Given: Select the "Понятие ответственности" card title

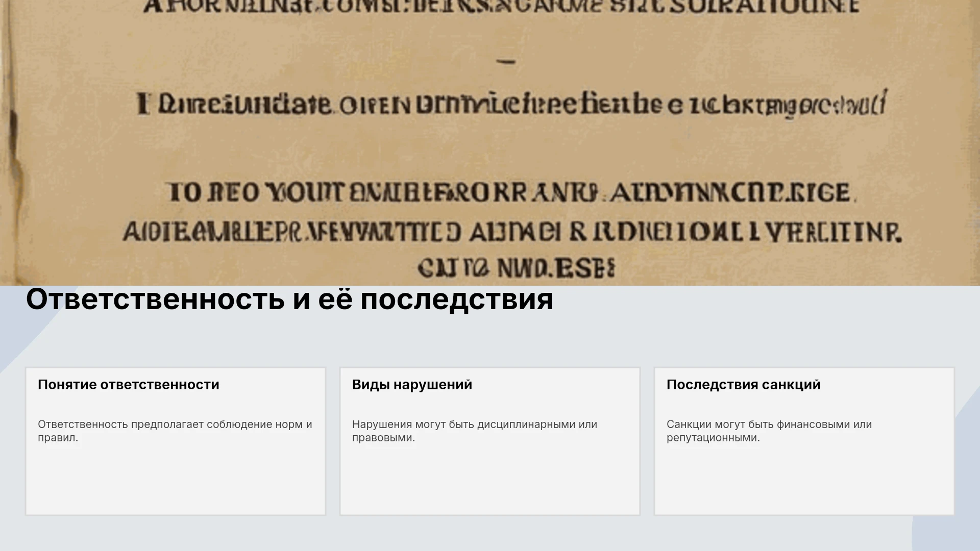Looking at the screenshot, I should click(x=129, y=385).
